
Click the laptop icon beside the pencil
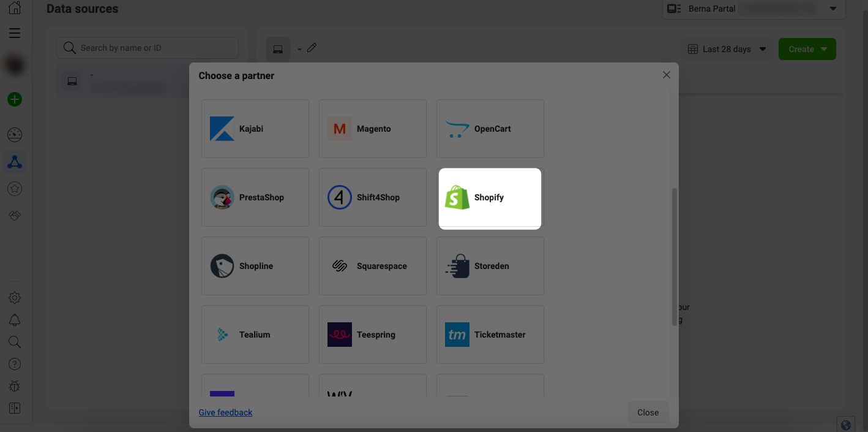click(278, 49)
